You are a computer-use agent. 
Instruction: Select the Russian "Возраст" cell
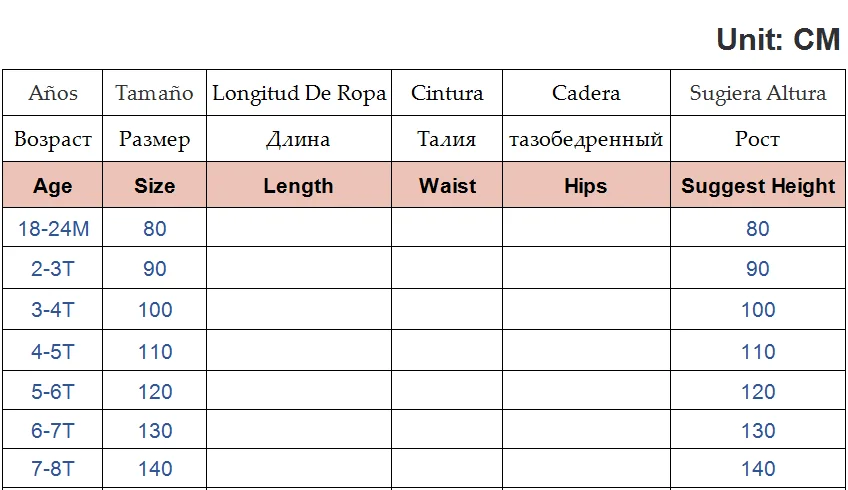tap(53, 139)
